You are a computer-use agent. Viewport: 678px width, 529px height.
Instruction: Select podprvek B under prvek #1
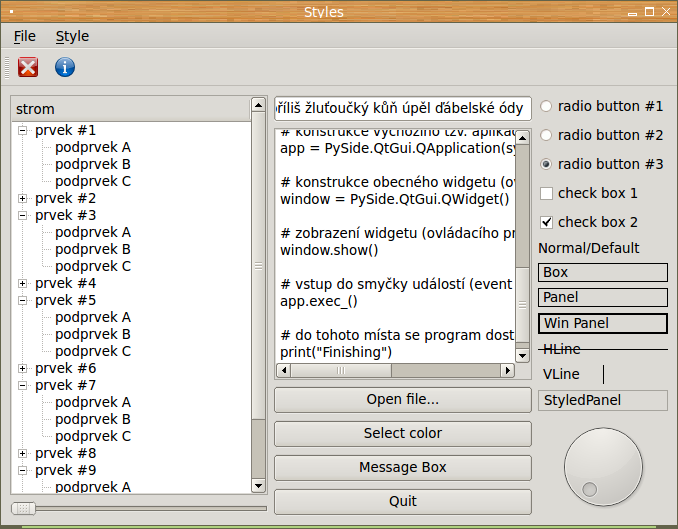pyautogui.click(x=93, y=164)
